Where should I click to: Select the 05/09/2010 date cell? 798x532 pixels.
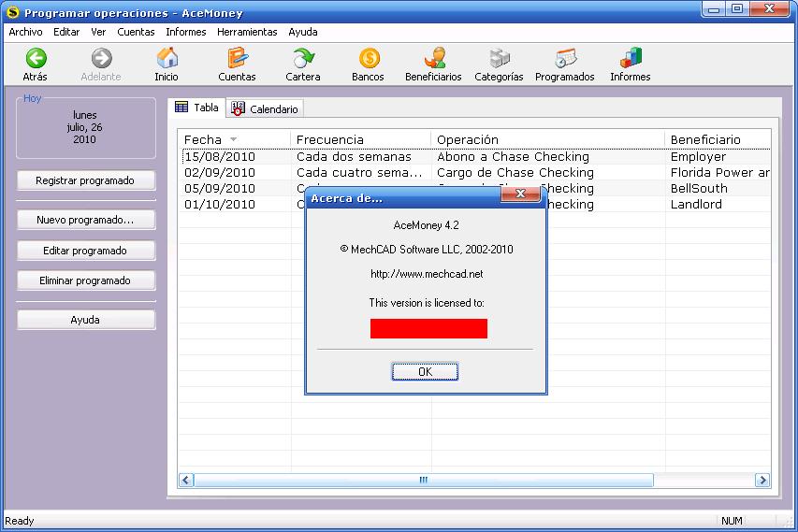coord(220,188)
